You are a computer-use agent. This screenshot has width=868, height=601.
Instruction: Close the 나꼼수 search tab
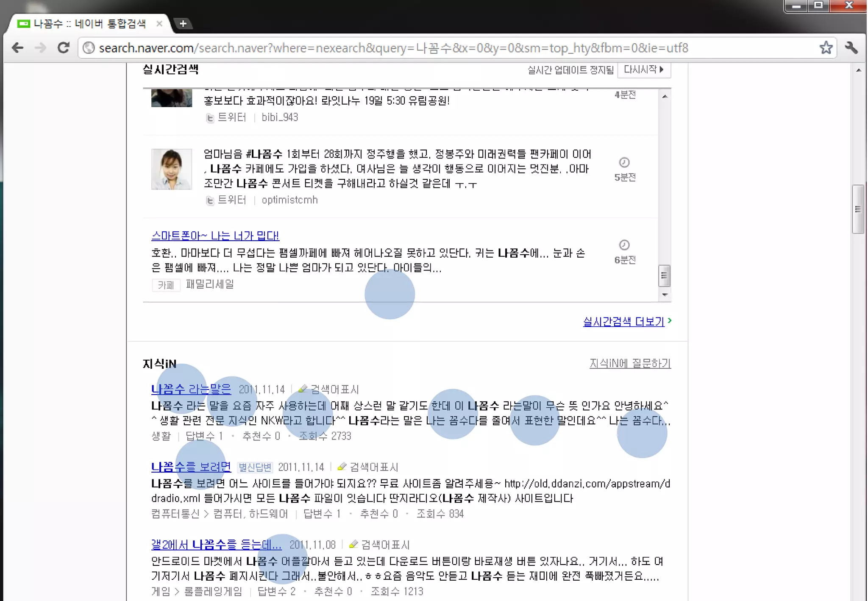[159, 24]
